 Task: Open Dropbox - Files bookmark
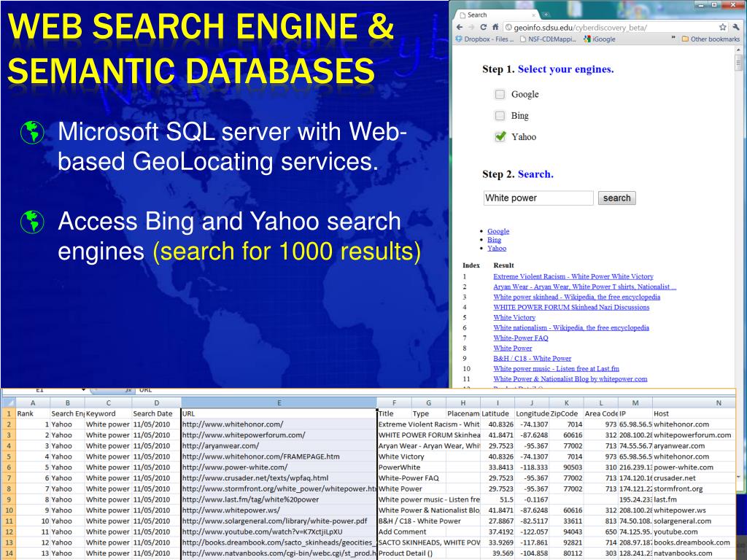point(484,39)
